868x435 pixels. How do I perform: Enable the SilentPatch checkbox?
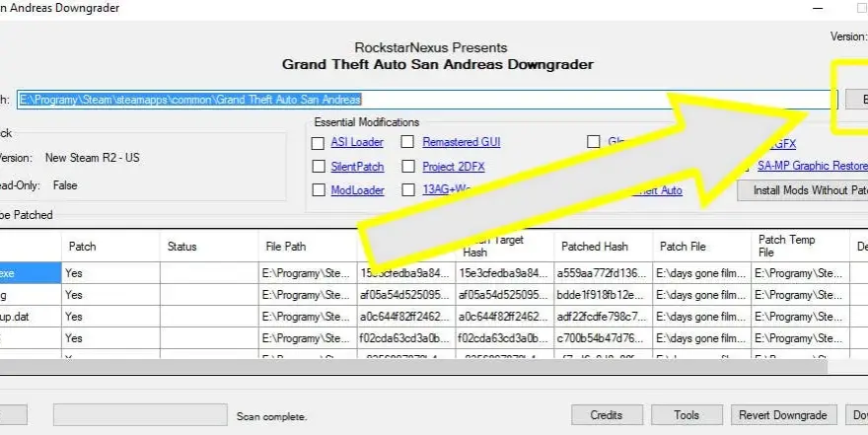pos(318,167)
